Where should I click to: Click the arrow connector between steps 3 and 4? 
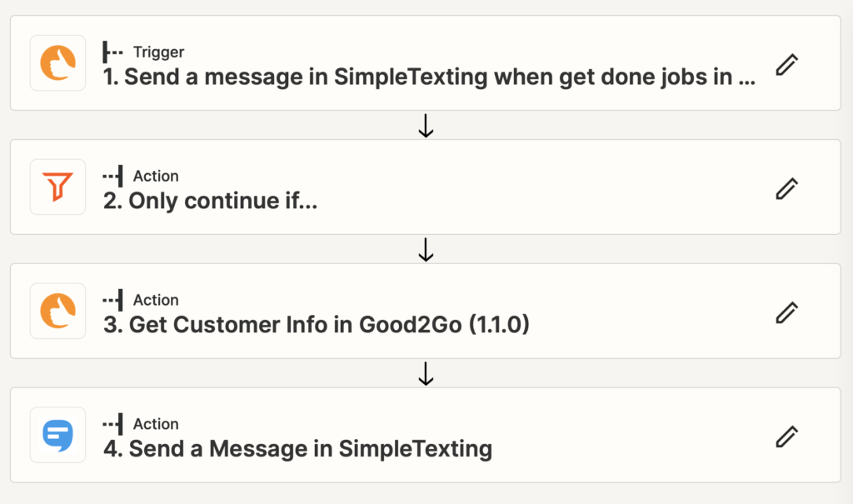coord(426,373)
